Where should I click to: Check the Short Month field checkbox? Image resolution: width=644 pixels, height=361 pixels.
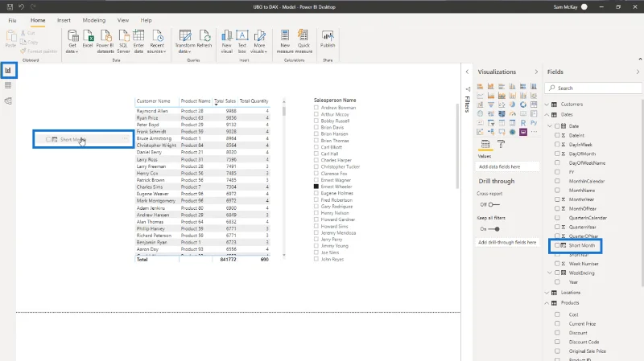[557, 245]
